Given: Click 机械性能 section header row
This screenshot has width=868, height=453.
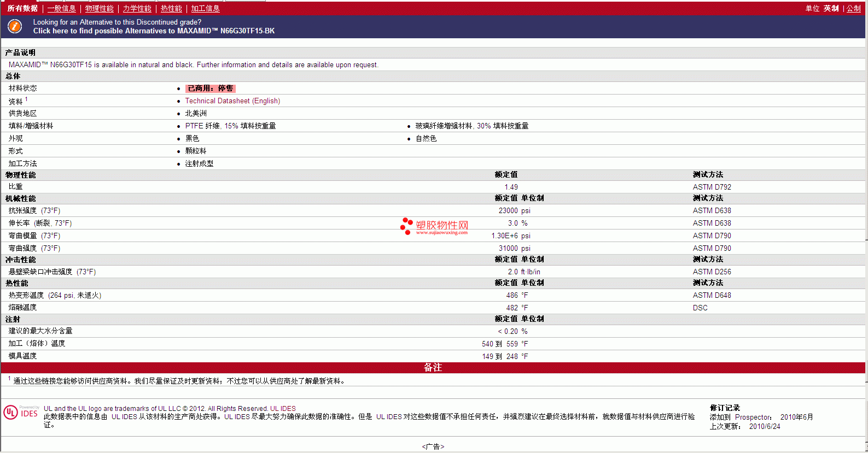Looking at the screenshot, I should click(433, 198).
